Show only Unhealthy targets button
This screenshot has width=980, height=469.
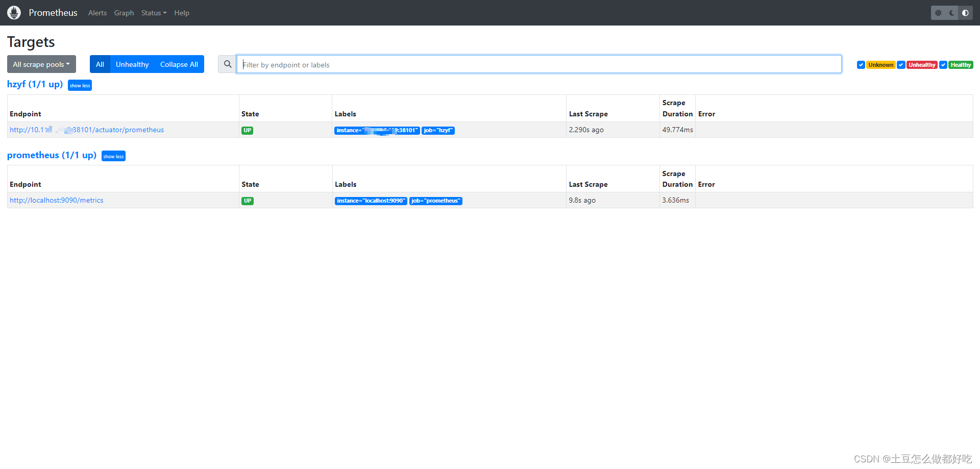tap(132, 64)
